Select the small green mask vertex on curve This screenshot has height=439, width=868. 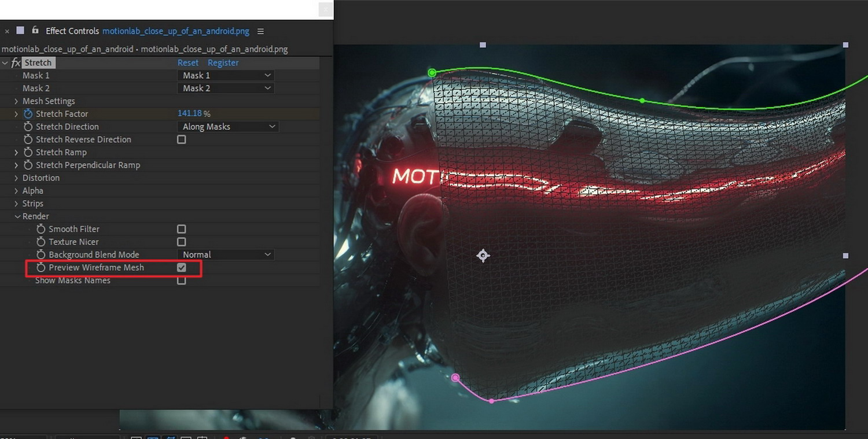point(642,101)
